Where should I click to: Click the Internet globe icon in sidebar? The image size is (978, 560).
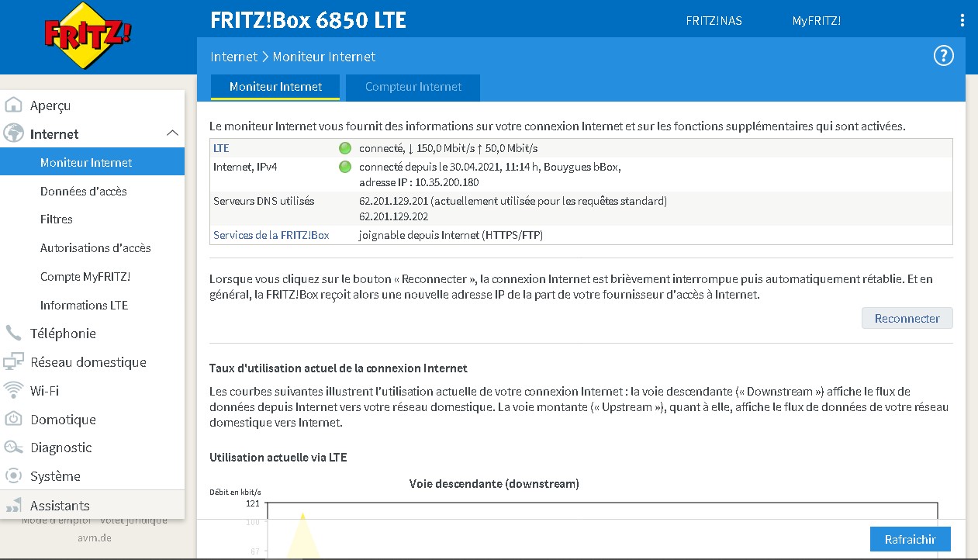point(14,133)
